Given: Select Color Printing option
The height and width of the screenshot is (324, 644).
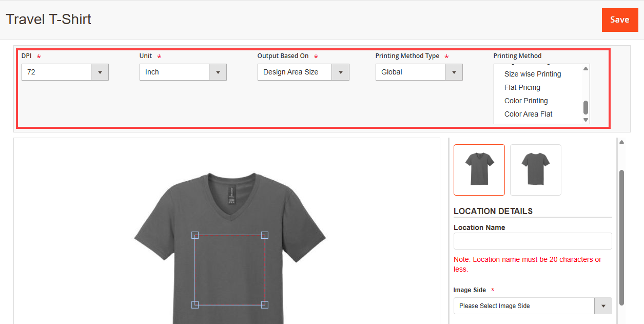Looking at the screenshot, I should pyautogui.click(x=526, y=101).
